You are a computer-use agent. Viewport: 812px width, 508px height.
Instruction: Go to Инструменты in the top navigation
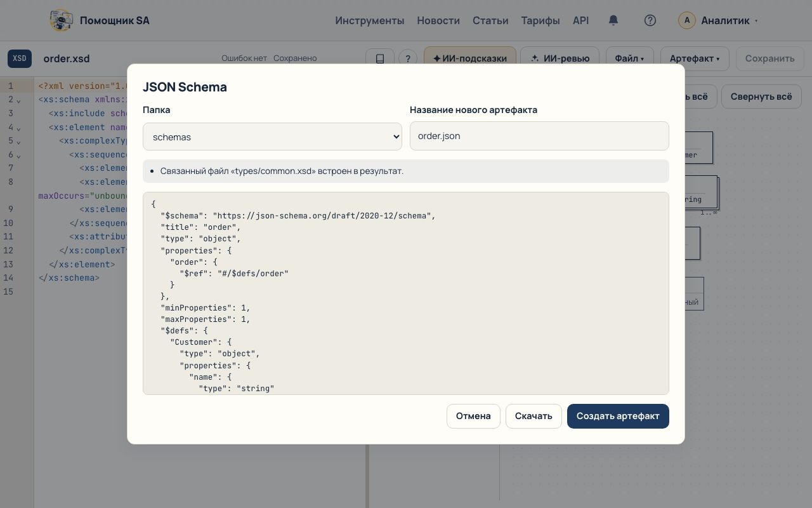pyautogui.click(x=370, y=20)
